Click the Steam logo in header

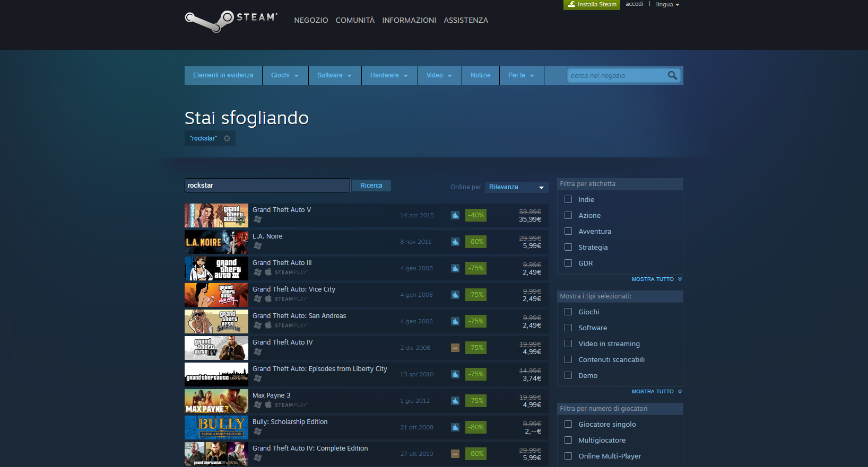231,20
